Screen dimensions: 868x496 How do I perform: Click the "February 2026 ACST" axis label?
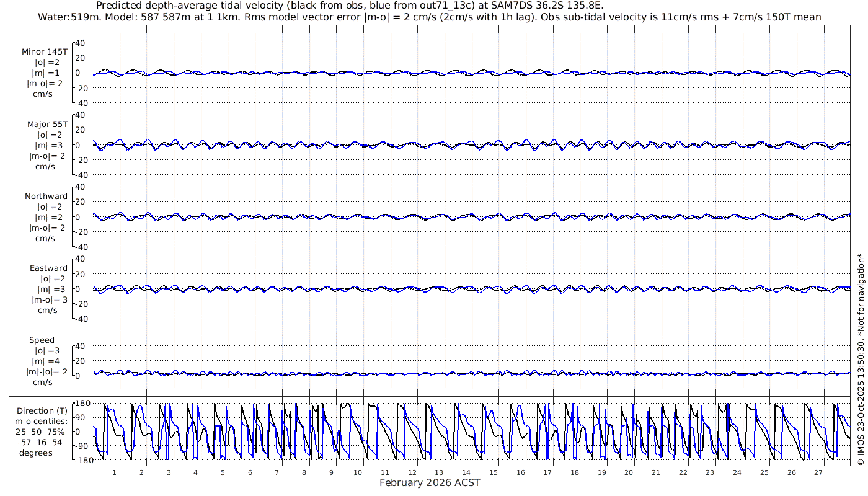click(x=430, y=483)
